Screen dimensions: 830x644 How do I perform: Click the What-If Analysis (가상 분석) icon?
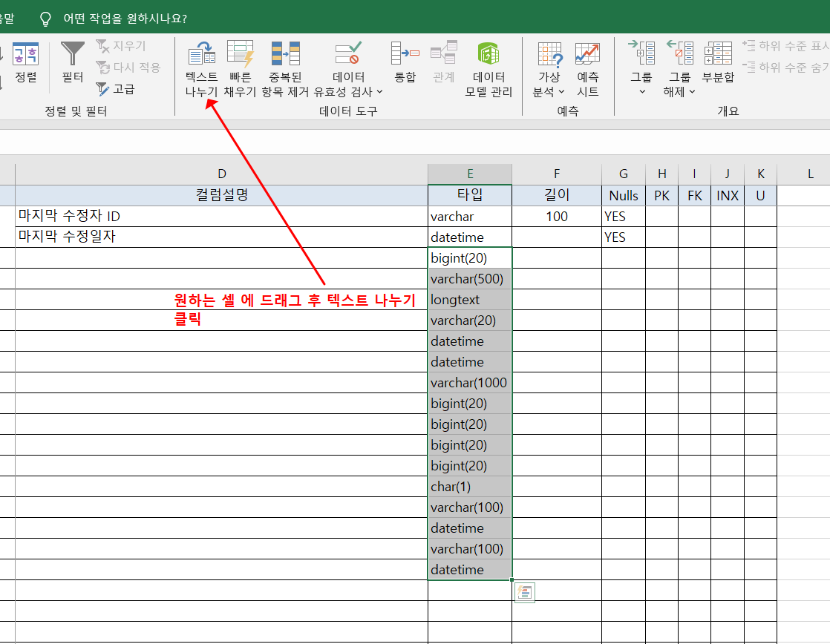(x=549, y=54)
